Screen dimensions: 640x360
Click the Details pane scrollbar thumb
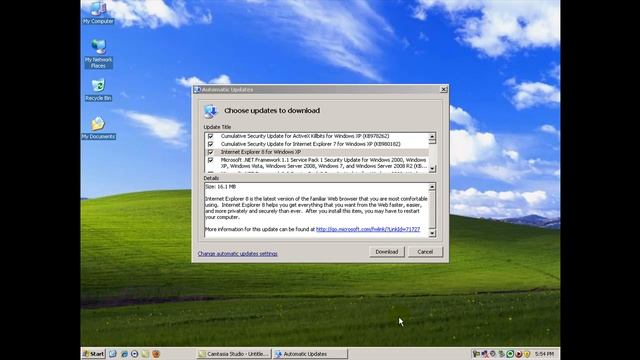(x=432, y=209)
